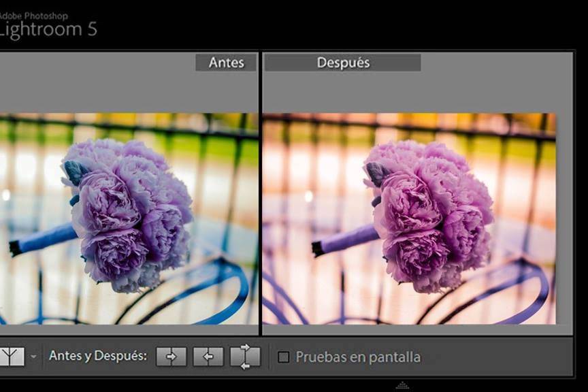Click the Antes header label
Screen dimensions: 588x392
[x=226, y=62]
